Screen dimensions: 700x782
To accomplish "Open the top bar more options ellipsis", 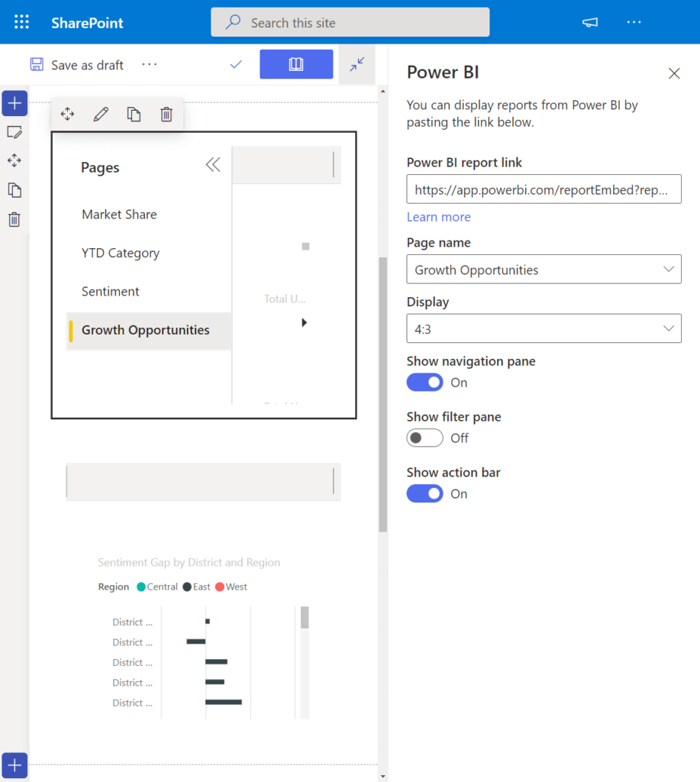I will point(634,22).
